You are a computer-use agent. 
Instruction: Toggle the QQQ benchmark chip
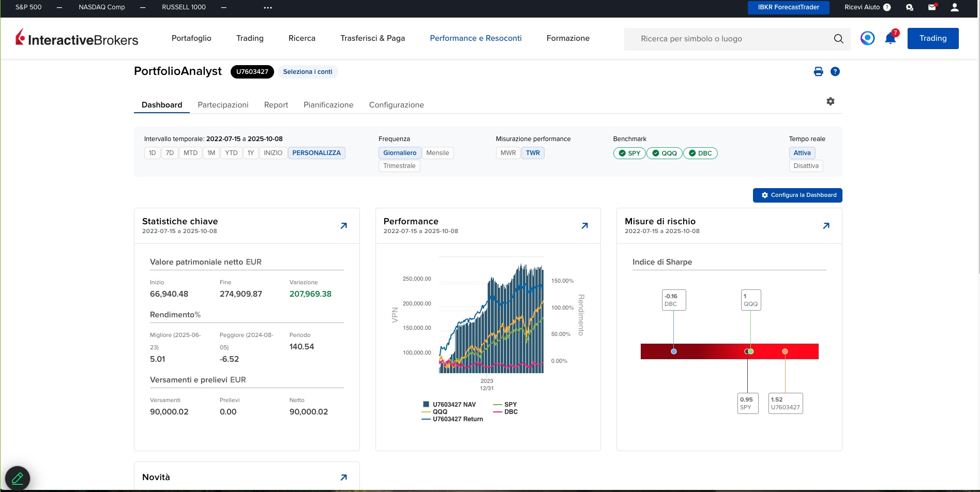(664, 153)
